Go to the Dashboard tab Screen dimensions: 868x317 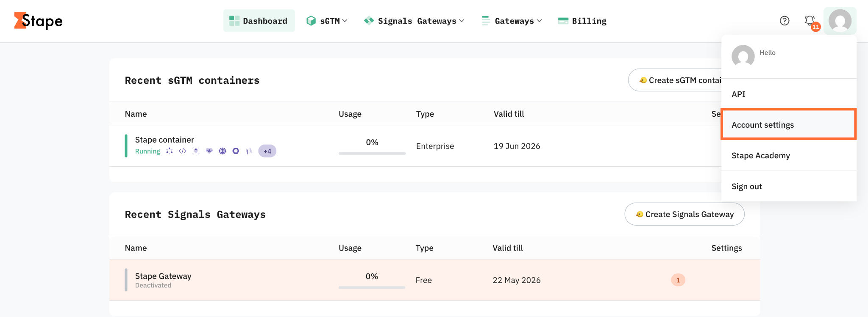pos(259,21)
